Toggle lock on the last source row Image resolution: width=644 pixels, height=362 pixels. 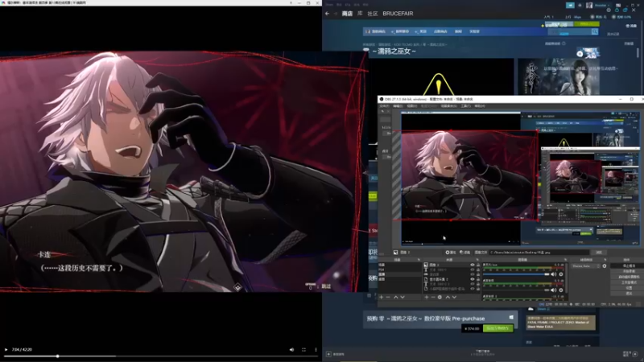pyautogui.click(x=478, y=289)
